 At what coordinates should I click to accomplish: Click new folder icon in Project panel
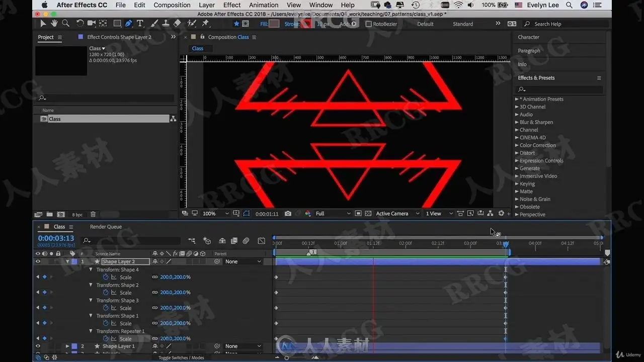50,215
